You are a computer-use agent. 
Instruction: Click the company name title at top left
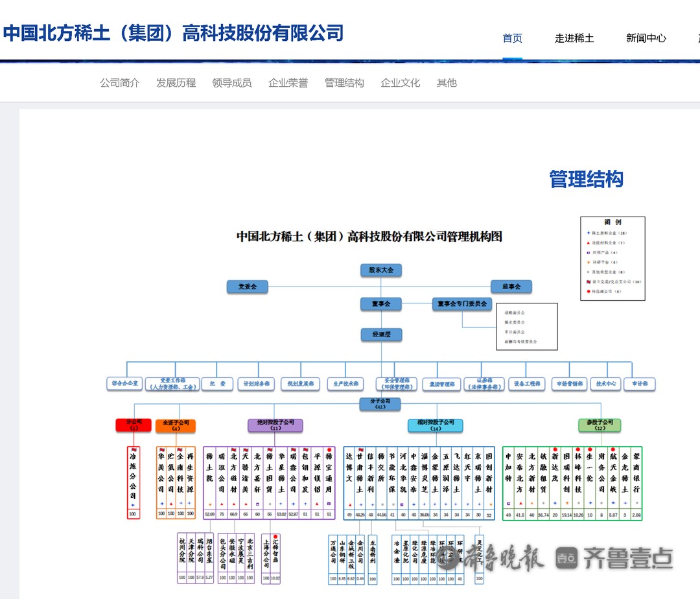173,33
